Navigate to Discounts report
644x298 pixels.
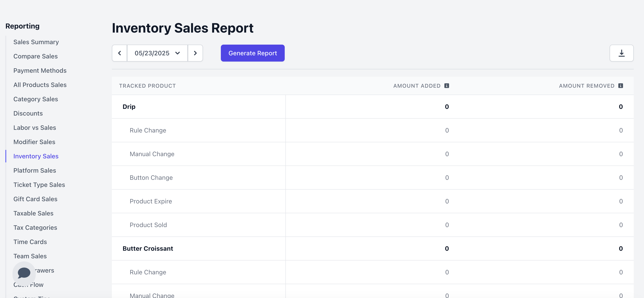(28, 113)
